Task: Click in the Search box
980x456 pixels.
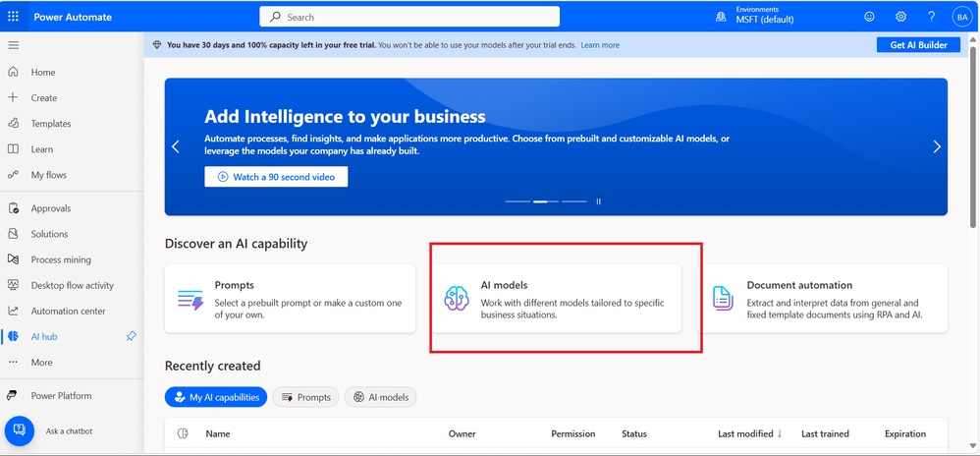Action: [409, 17]
